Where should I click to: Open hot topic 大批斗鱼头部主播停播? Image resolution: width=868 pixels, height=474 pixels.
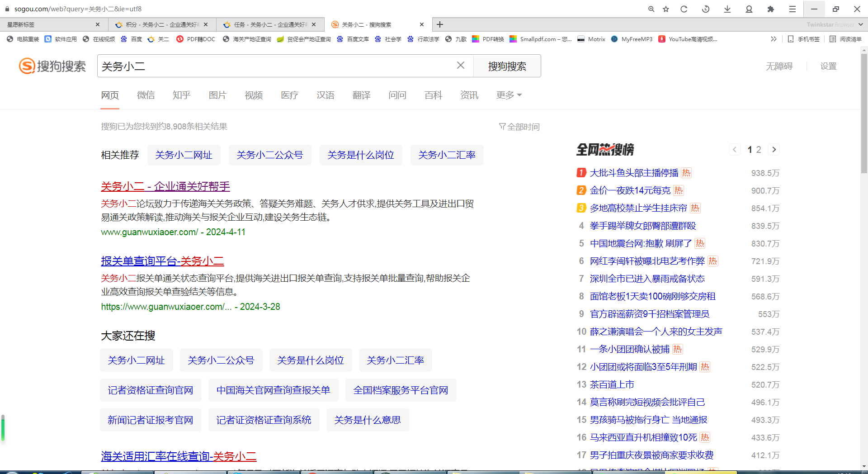coord(634,173)
